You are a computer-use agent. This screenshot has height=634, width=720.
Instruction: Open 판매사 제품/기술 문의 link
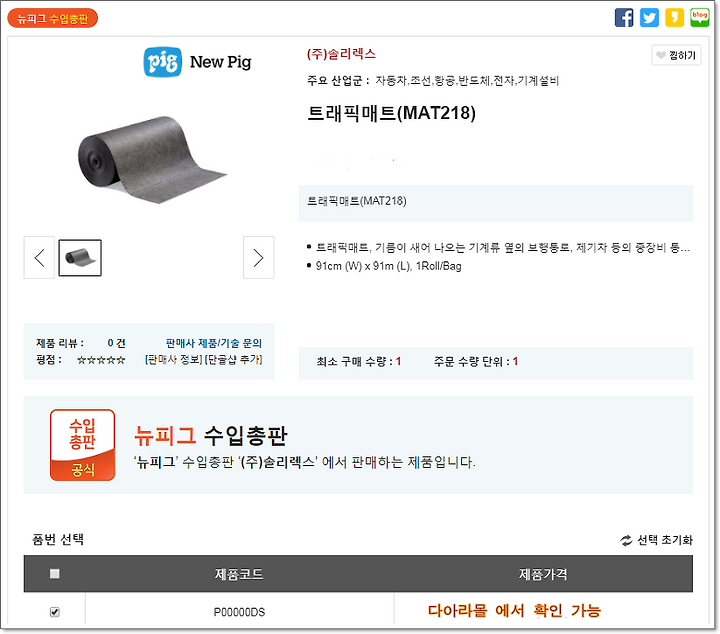point(214,343)
